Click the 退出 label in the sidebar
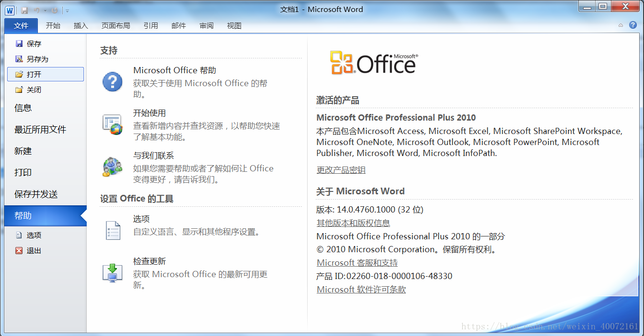Viewport: 644px width, 336px height. 34,250
